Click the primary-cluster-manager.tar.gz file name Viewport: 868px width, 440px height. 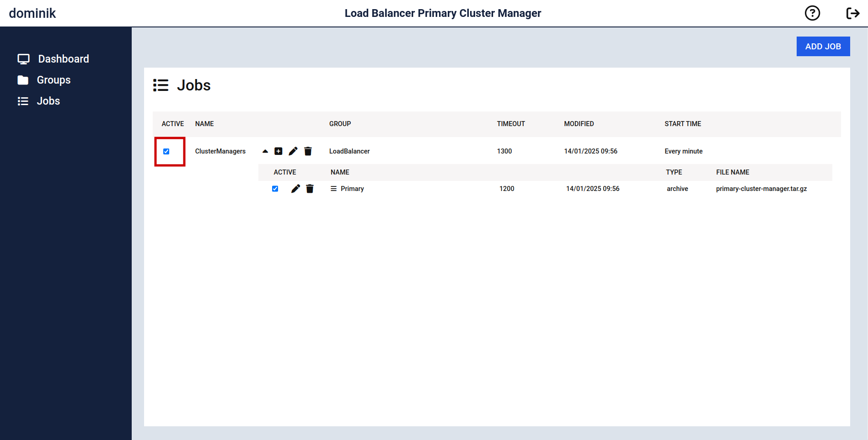[x=761, y=189]
